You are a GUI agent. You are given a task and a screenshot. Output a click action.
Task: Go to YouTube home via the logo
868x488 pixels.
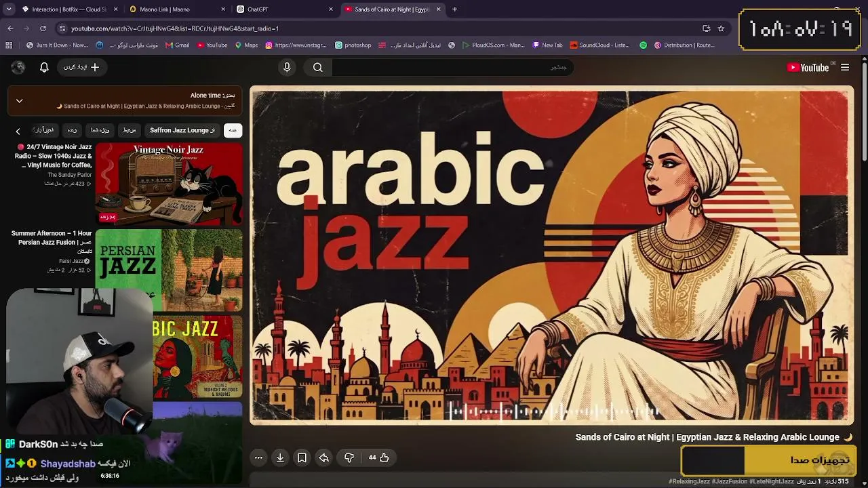point(808,67)
